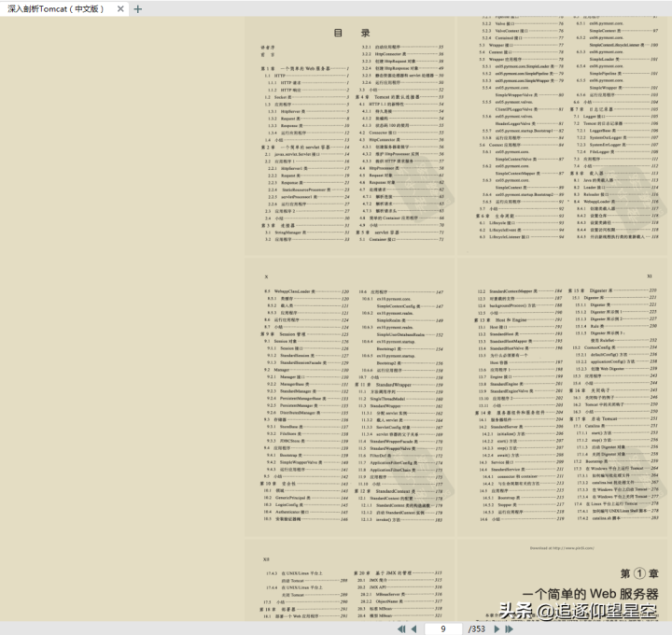
Task: Click the Roman numeral XII page label
Action: pyautogui.click(x=266, y=559)
